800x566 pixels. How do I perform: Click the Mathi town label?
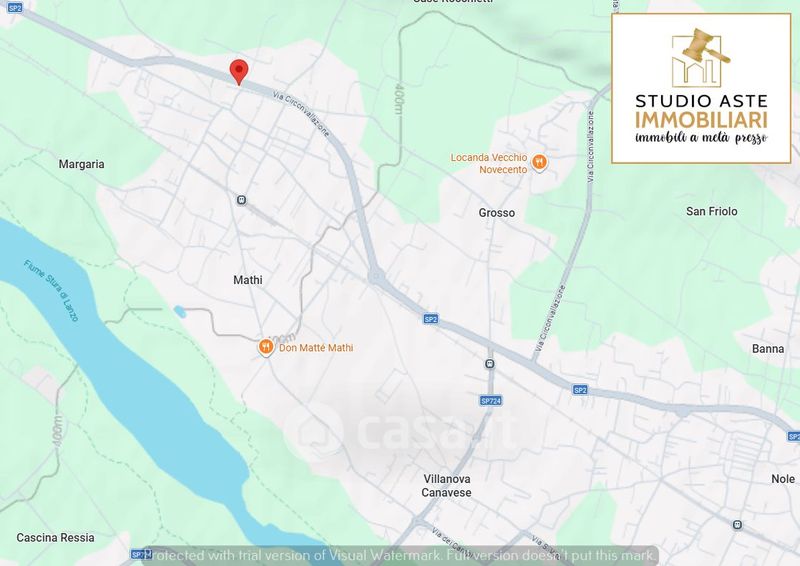click(x=248, y=280)
